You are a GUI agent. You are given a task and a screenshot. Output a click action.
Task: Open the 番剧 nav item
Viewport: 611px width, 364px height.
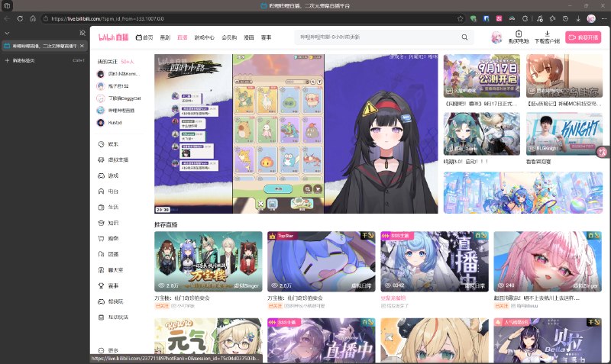coord(165,37)
